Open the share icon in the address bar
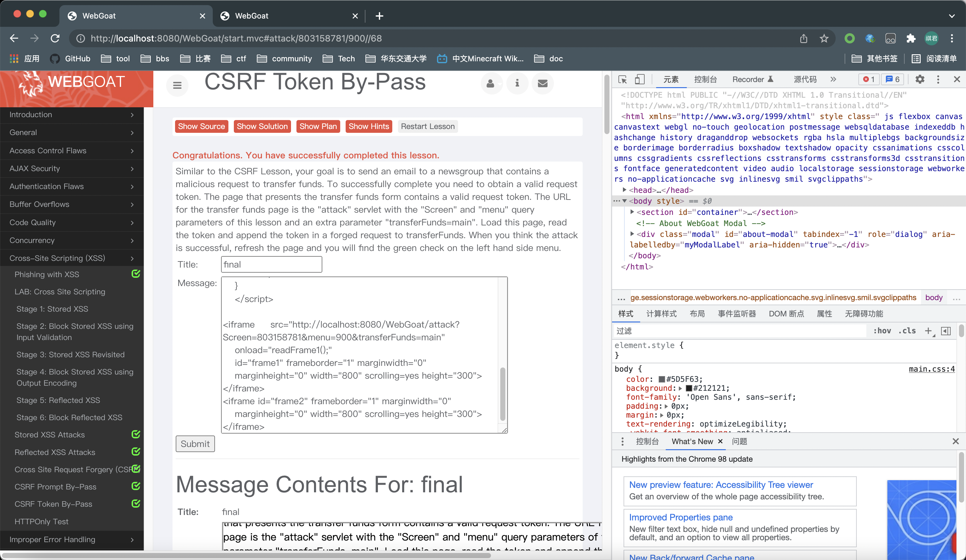Screen dimensions: 966x560 [803, 38]
